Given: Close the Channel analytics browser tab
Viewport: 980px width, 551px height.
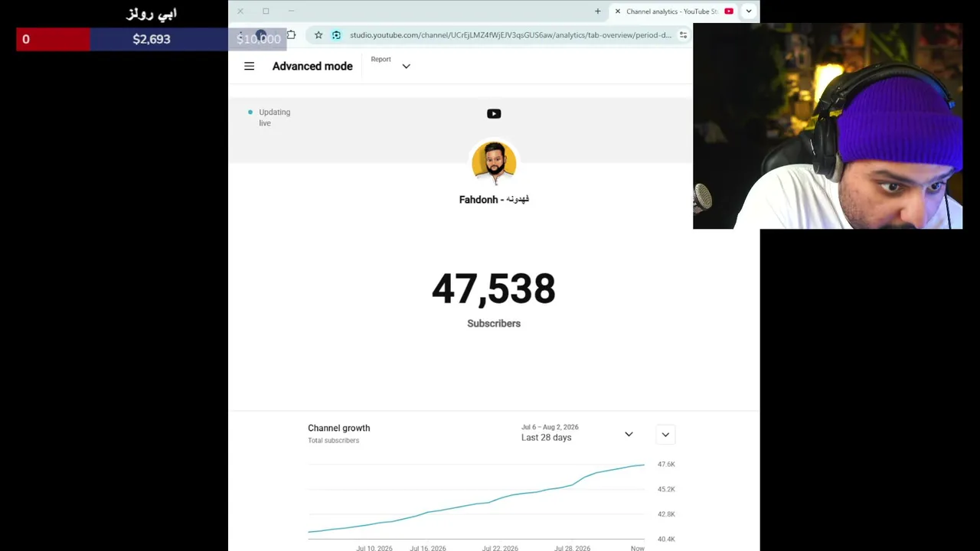Looking at the screenshot, I should click(618, 11).
